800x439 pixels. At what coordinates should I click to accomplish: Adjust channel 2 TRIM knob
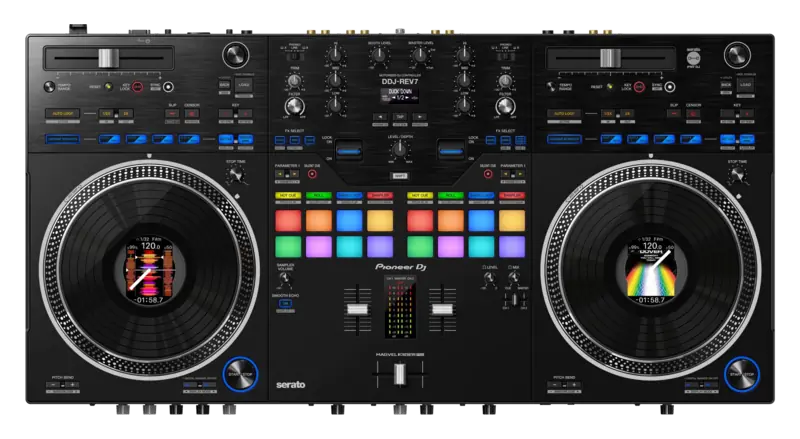tap(505, 81)
